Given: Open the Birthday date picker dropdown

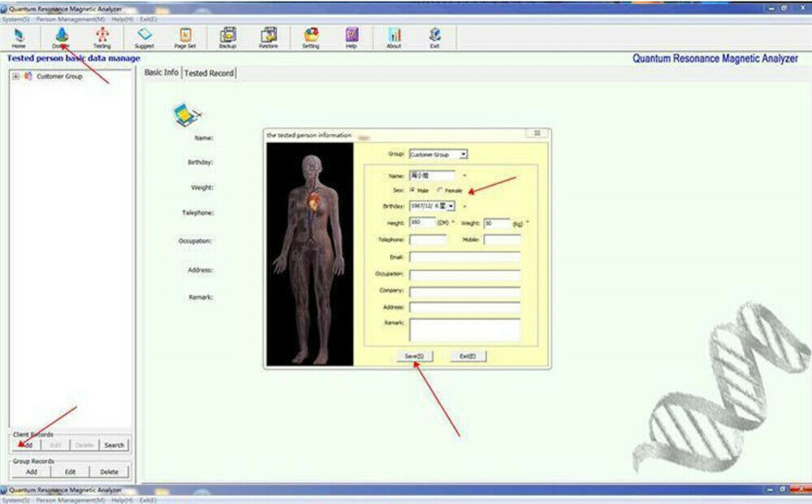Looking at the screenshot, I should pos(451,206).
